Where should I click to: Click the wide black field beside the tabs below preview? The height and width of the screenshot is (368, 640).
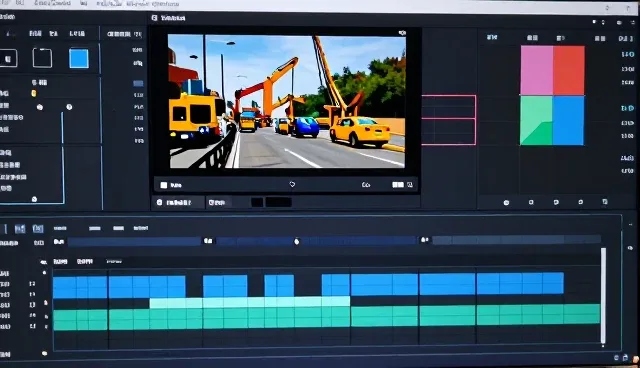[x=278, y=202]
